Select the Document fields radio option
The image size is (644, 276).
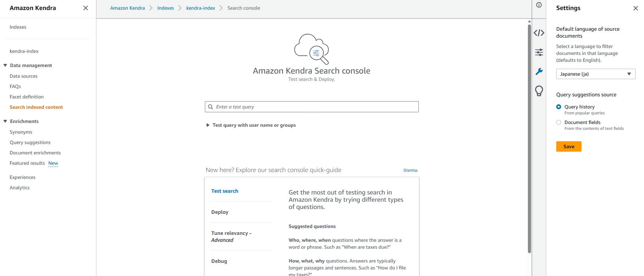pos(559,122)
